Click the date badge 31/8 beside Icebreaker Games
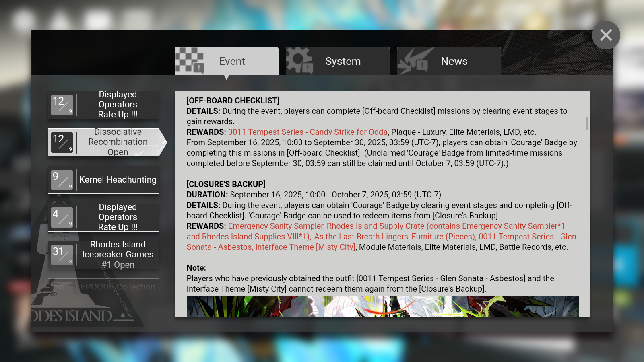 pos(62,255)
